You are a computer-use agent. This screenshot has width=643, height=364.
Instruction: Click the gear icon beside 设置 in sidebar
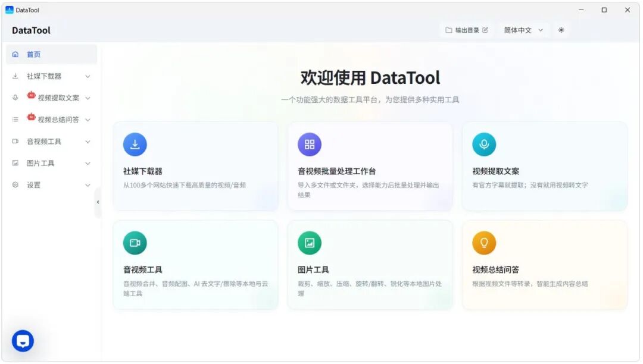[15, 184]
